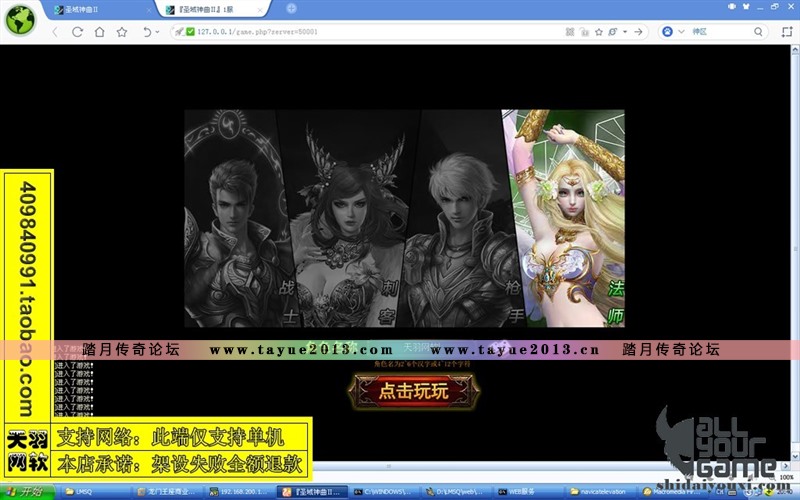The image size is (800, 500).
Task: Open a new tab with plus icon
Action: [291, 8]
